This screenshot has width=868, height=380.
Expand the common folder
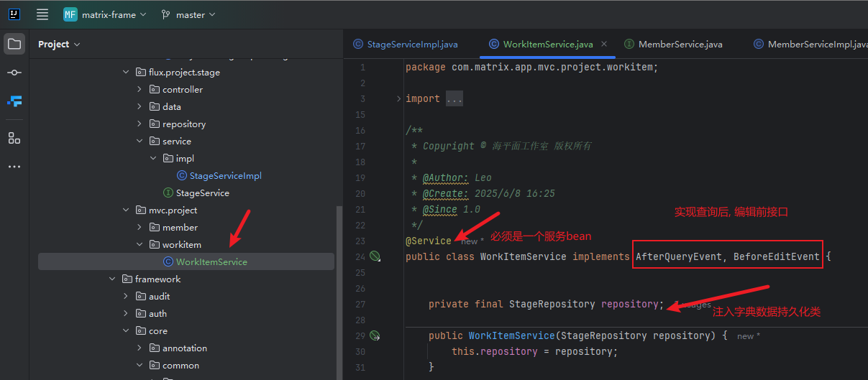tap(140, 366)
